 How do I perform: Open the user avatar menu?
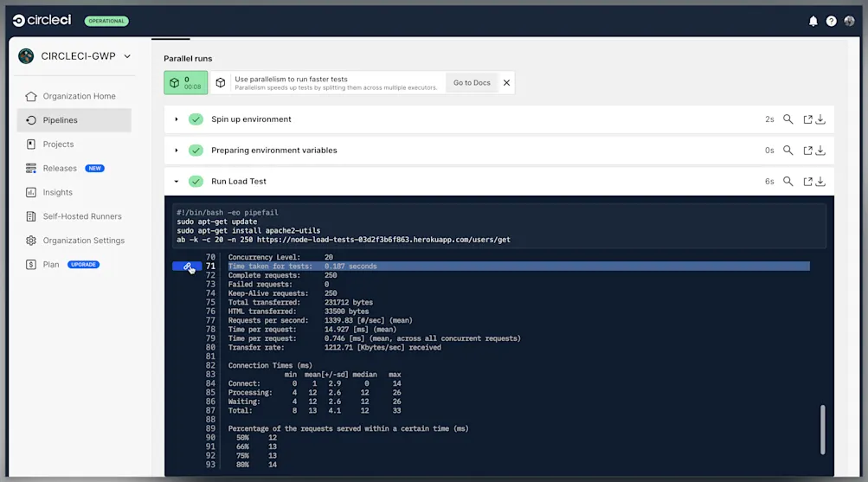point(849,21)
